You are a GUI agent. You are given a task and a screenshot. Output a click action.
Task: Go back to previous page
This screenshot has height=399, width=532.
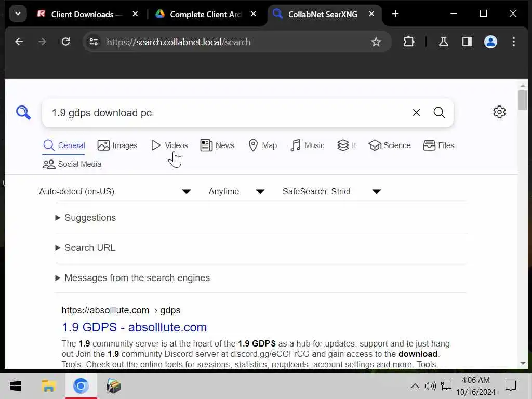click(x=19, y=42)
